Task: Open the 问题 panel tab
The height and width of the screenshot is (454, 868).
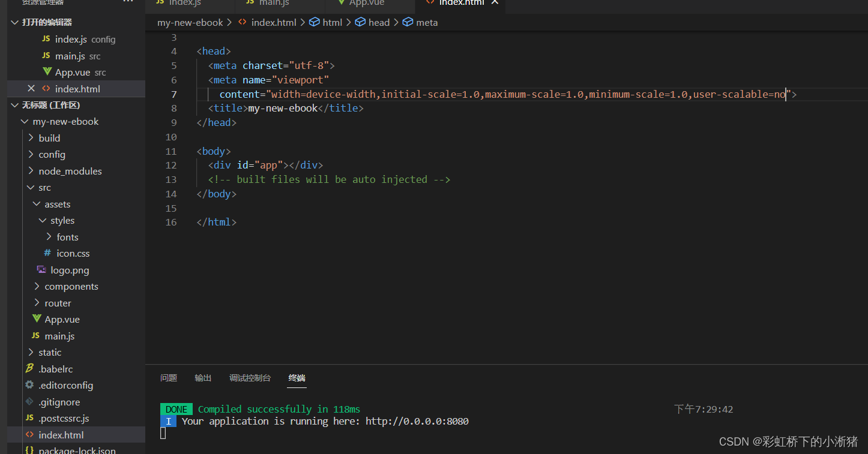Action: (x=169, y=378)
